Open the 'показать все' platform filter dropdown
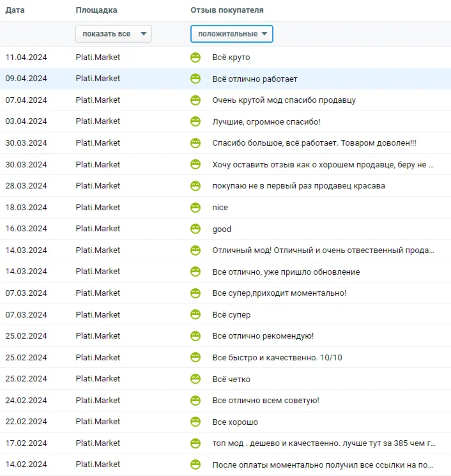The height and width of the screenshot is (476, 451). (x=114, y=34)
